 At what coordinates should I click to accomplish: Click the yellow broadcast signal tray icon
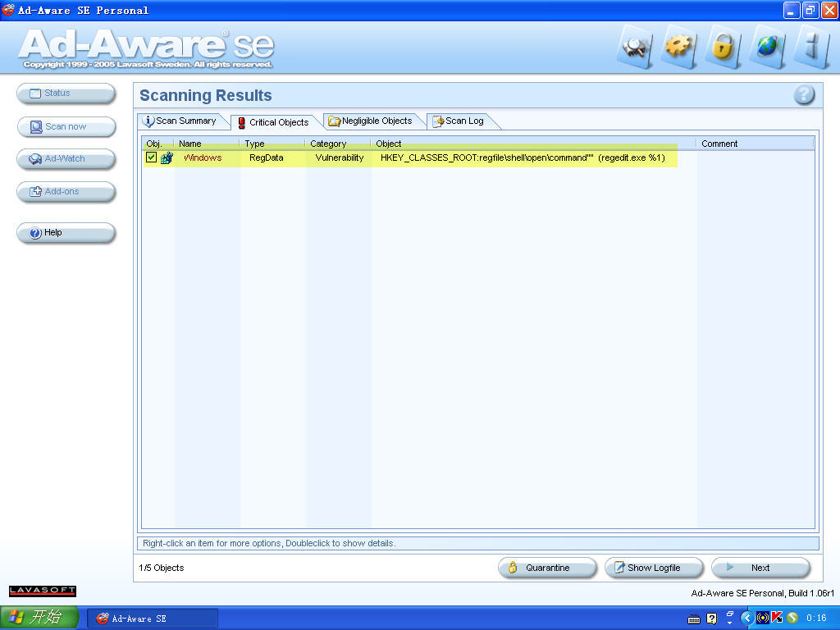coord(763,619)
